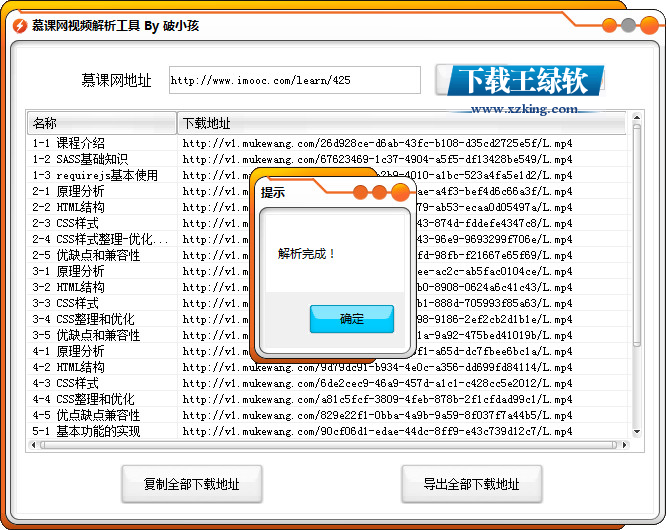Click the app lightning icon in the title bar
The image size is (666, 530).
coord(20,26)
